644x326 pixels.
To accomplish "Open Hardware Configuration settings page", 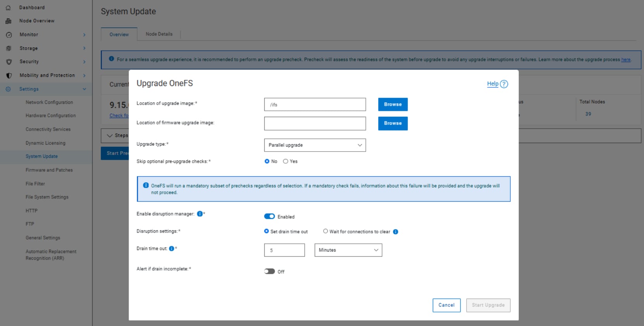I will [x=51, y=116].
